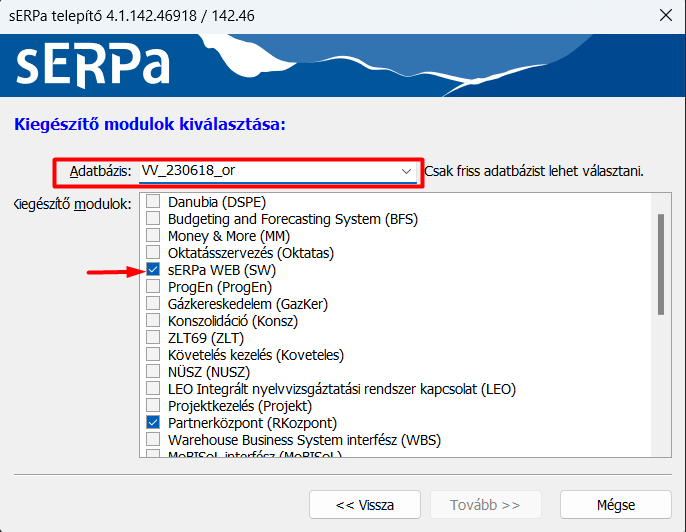Image resolution: width=686 pixels, height=532 pixels.
Task: Click the Tovább >> button
Action: click(x=486, y=505)
